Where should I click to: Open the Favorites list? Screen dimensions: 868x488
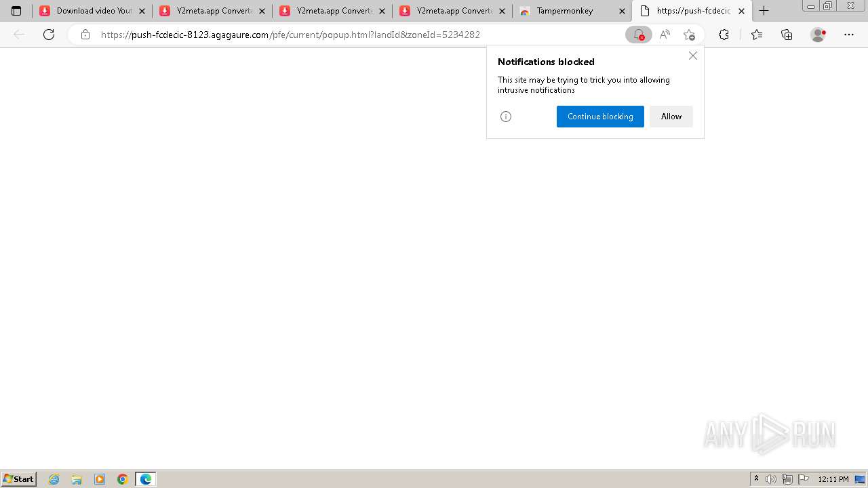757,35
